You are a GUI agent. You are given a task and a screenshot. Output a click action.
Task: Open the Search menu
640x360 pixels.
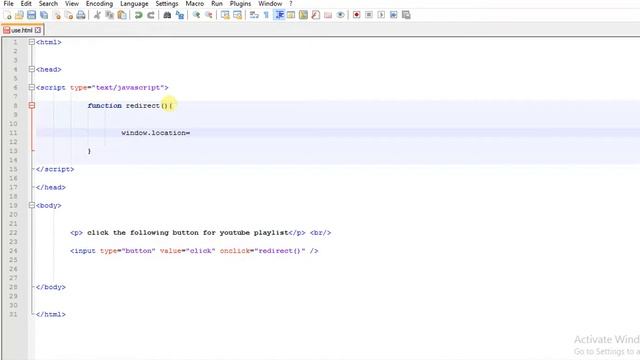(48, 4)
